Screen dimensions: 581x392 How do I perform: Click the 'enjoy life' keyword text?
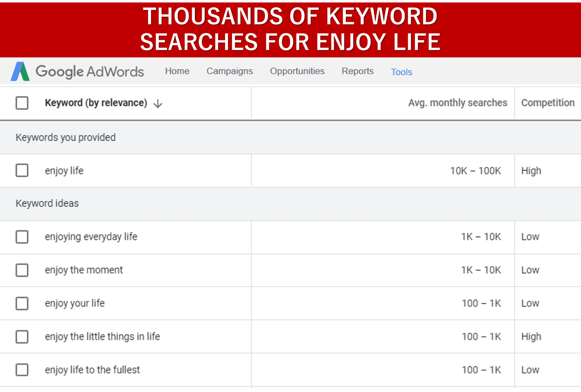pyautogui.click(x=64, y=171)
